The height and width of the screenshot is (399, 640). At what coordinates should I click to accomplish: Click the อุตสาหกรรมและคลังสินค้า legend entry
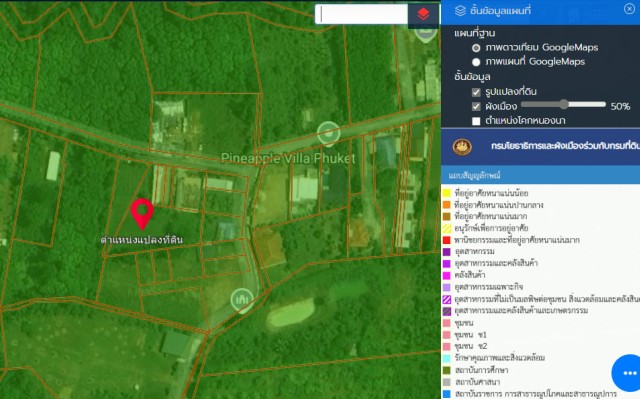(496, 263)
